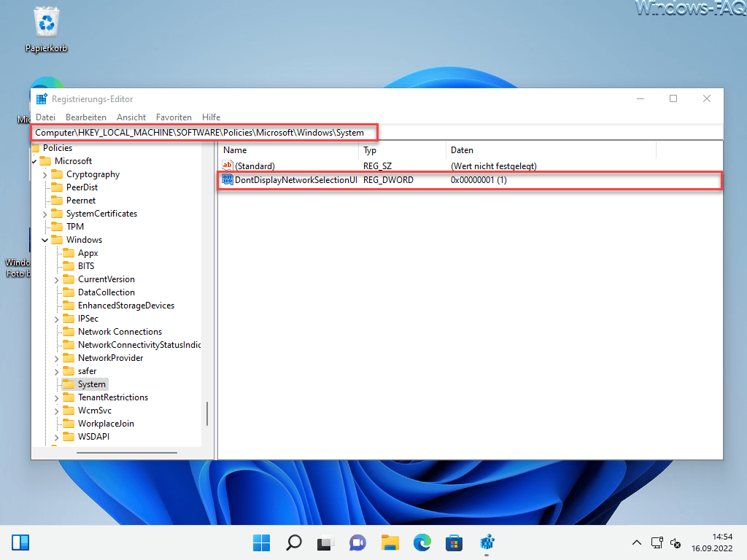Sort values by Daten column header

551,150
